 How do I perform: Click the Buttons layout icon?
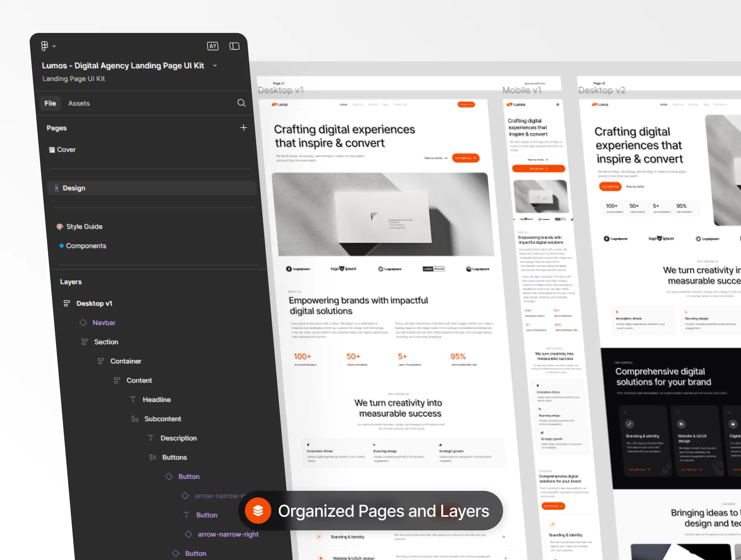[x=153, y=457]
